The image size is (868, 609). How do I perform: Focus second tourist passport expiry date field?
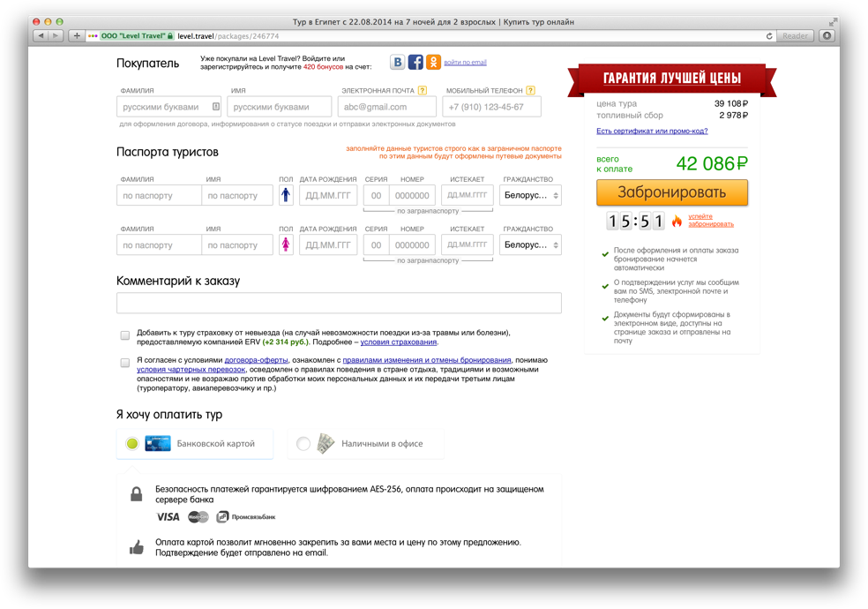(x=468, y=244)
